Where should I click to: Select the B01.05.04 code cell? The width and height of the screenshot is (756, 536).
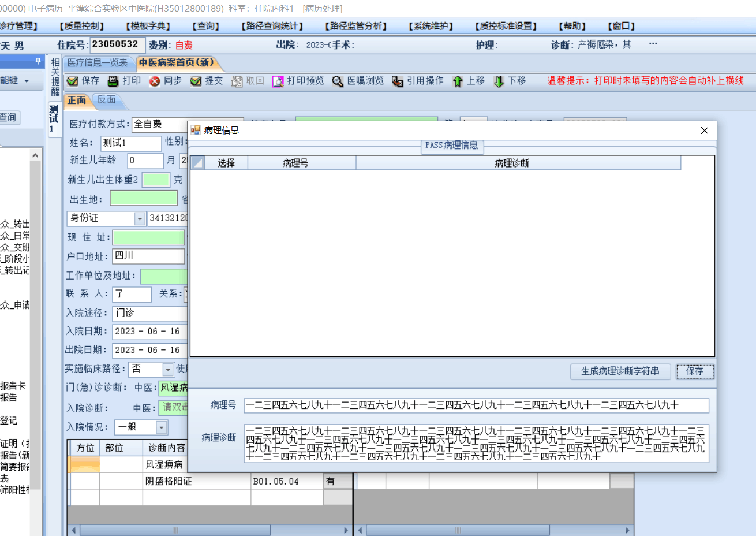(287, 481)
